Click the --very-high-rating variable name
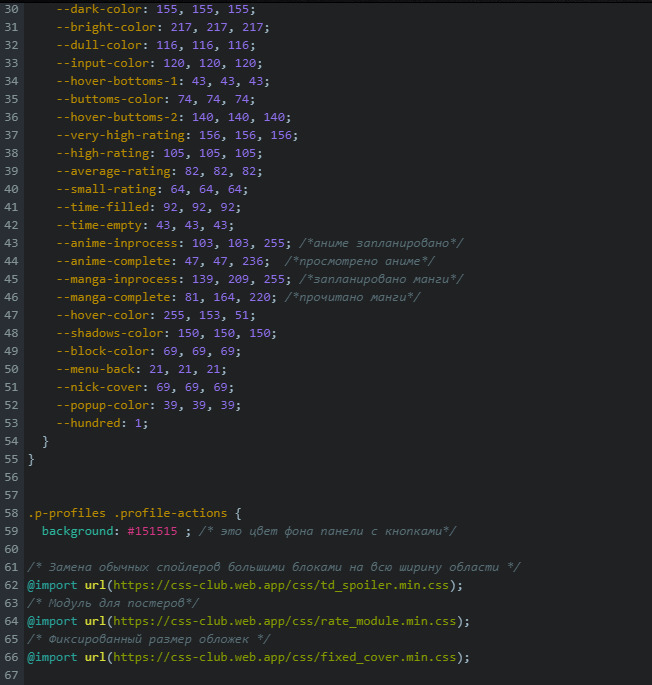The image size is (652, 685). click(x=120, y=135)
